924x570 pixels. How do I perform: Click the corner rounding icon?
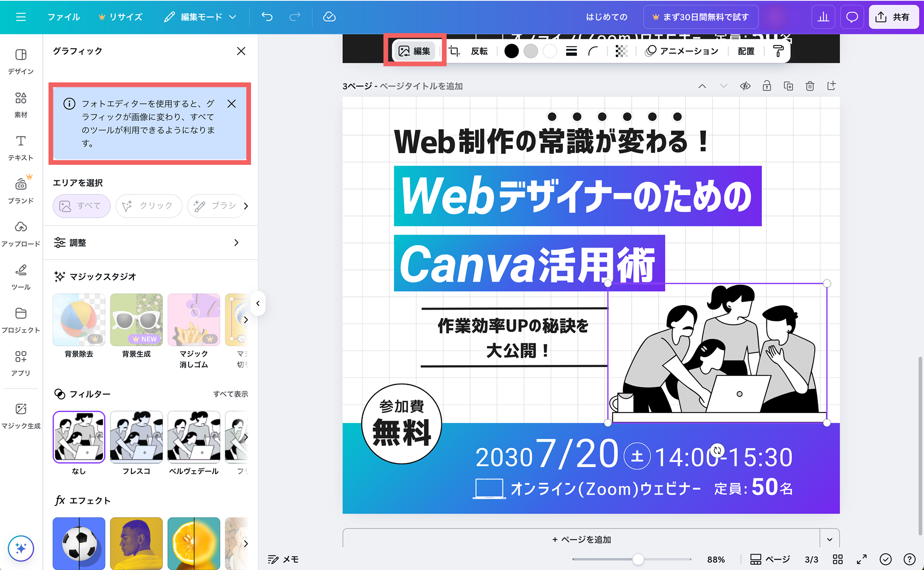tap(593, 51)
